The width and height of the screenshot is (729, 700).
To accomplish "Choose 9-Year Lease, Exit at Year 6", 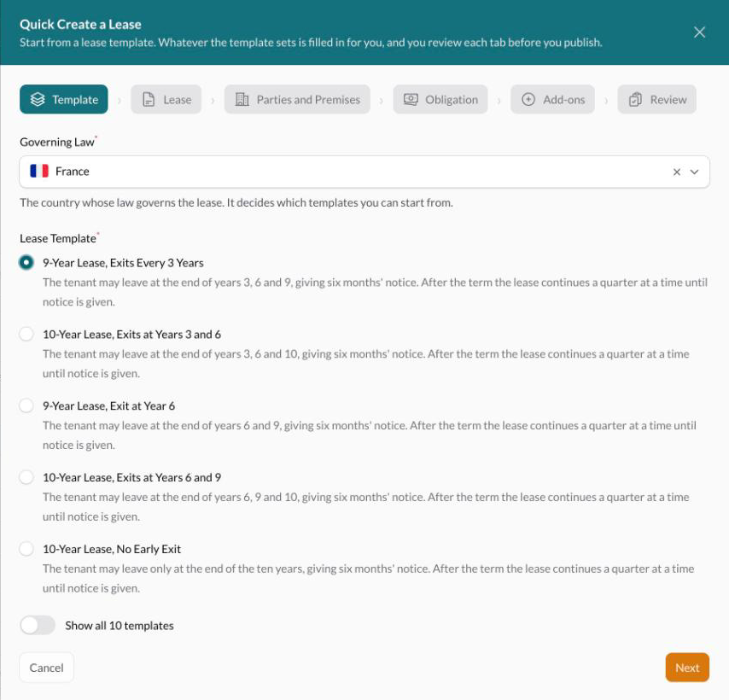I will point(26,405).
